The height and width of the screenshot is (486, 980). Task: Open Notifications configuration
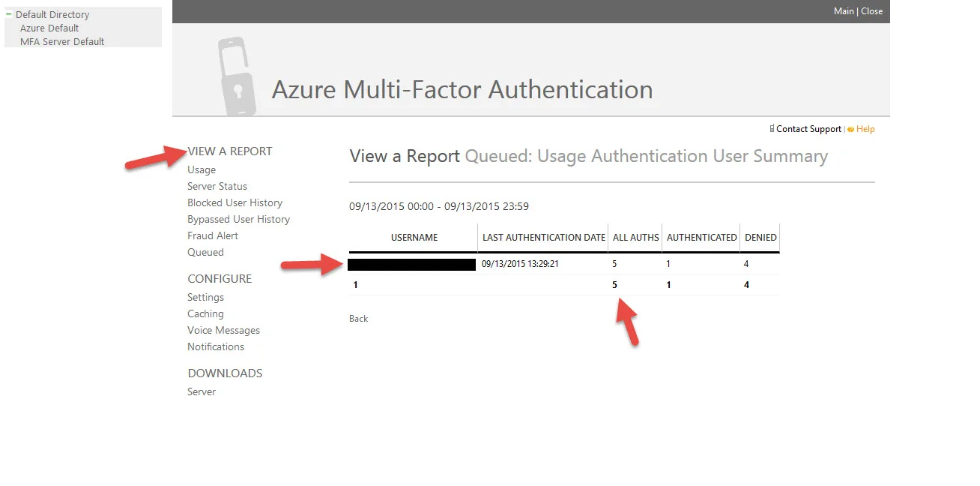click(x=216, y=346)
